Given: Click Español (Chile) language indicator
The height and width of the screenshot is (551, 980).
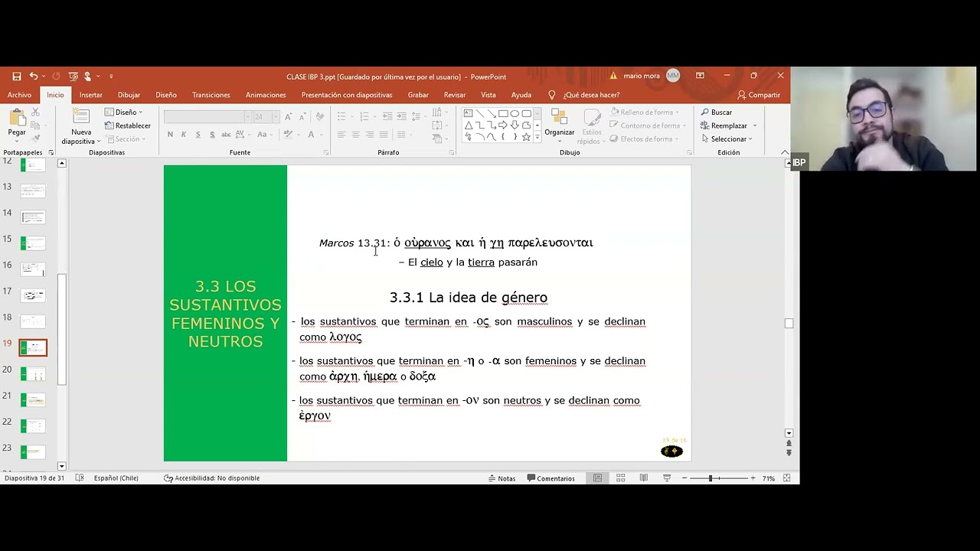Looking at the screenshot, I should [x=116, y=478].
